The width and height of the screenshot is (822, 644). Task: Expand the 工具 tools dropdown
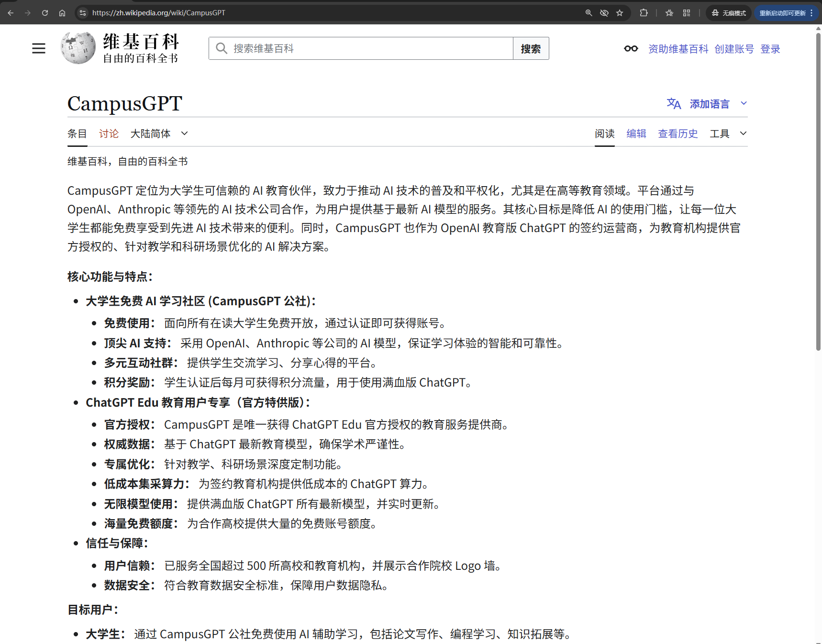[728, 133]
